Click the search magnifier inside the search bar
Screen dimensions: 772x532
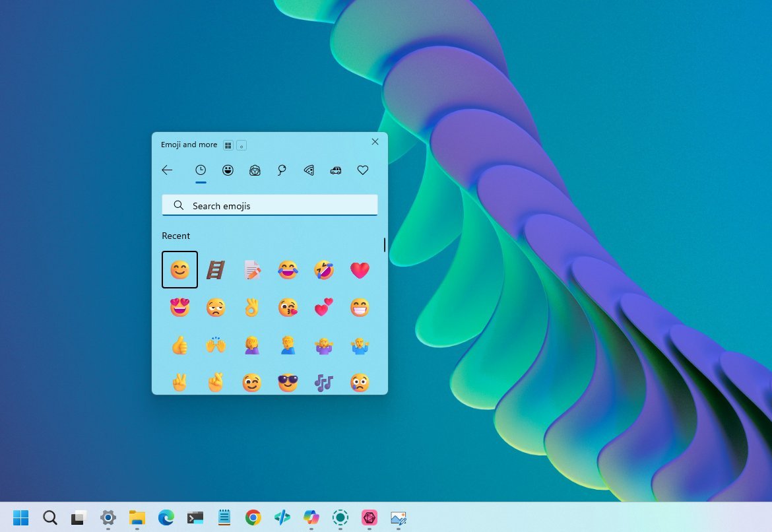coord(178,205)
